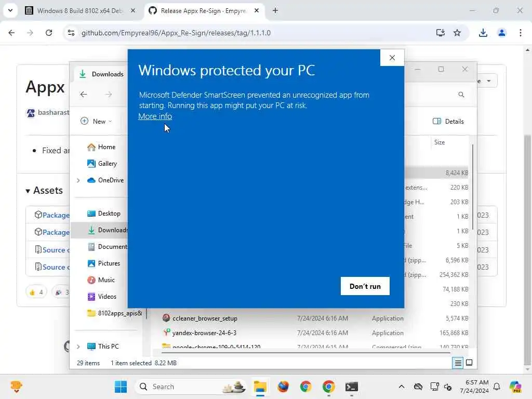This screenshot has width=532, height=399.
Task: Open clock and date in taskbar
Action: point(474,387)
